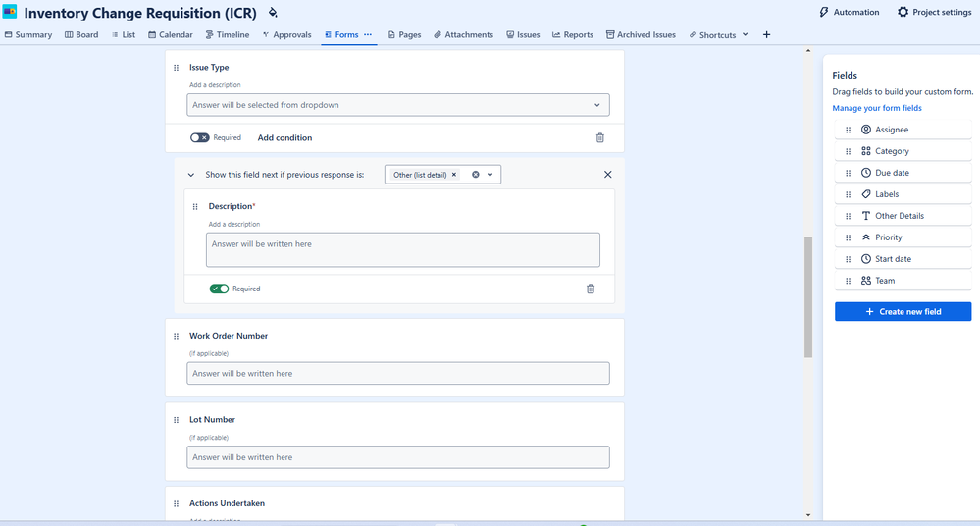Clear all selected condition values
The height and width of the screenshot is (526, 980).
(476, 175)
